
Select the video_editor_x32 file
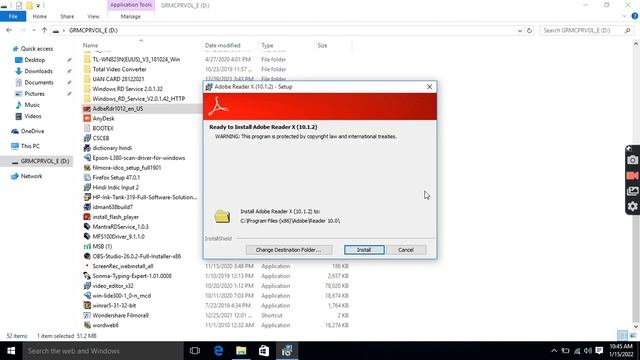point(108,286)
